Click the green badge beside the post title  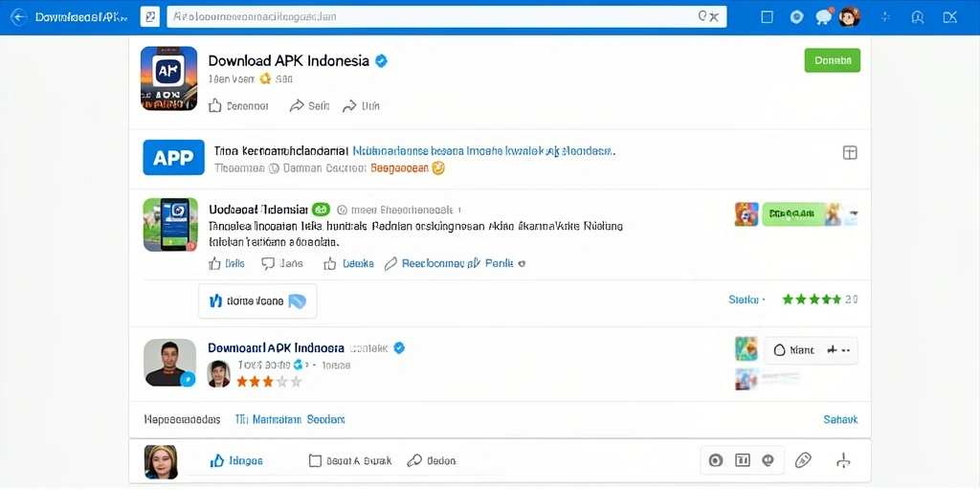click(321, 210)
